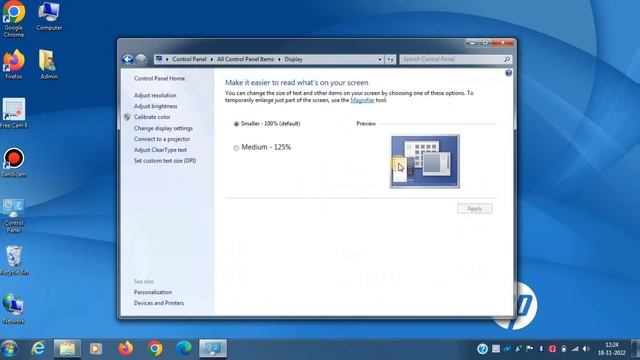Image resolution: width=640 pixels, height=360 pixels.
Task: Expand the arrow before Control Panel breadcrumb
Action: [x=167, y=60]
